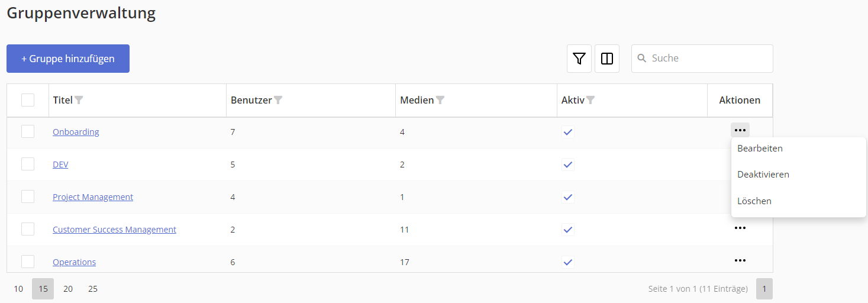Click the column layout icon button
Screen dimensions: 868x303
[x=607, y=59]
